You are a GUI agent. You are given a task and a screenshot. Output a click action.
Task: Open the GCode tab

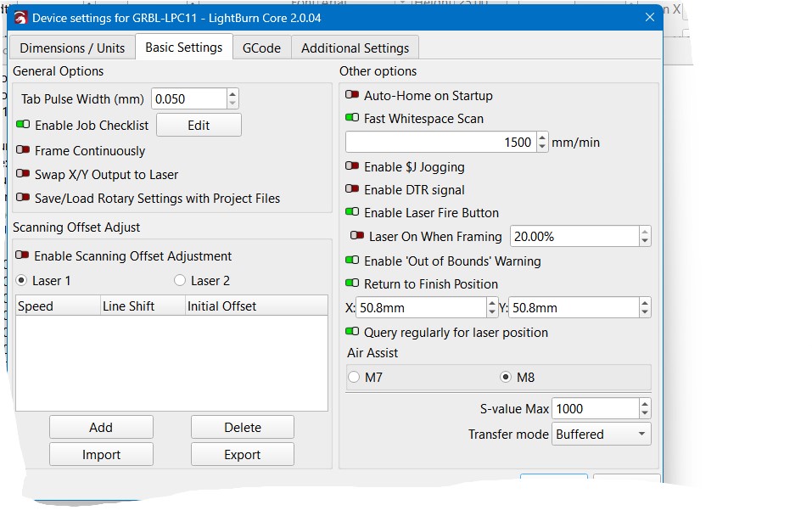pyautogui.click(x=261, y=48)
